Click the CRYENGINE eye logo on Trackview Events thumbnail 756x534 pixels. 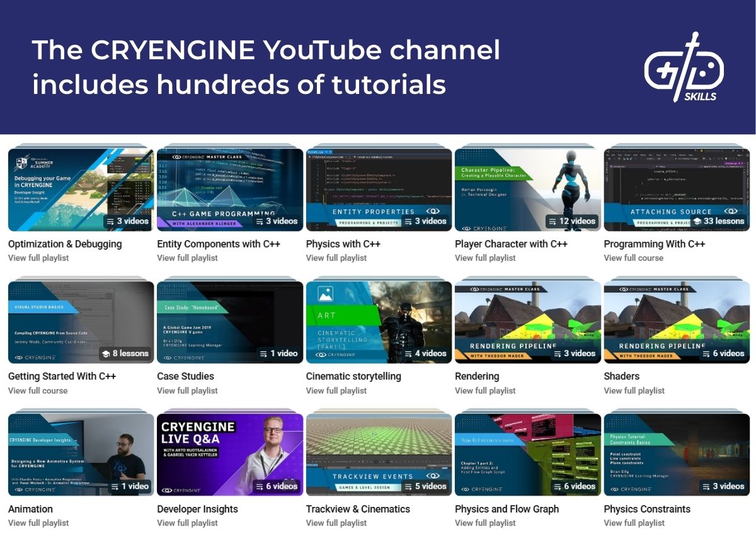[x=433, y=475]
